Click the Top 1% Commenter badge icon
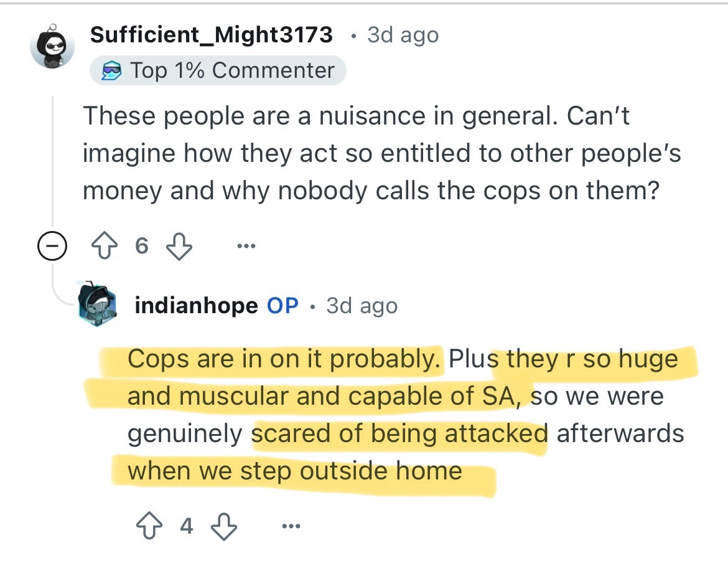The height and width of the screenshot is (561, 728). [x=113, y=71]
